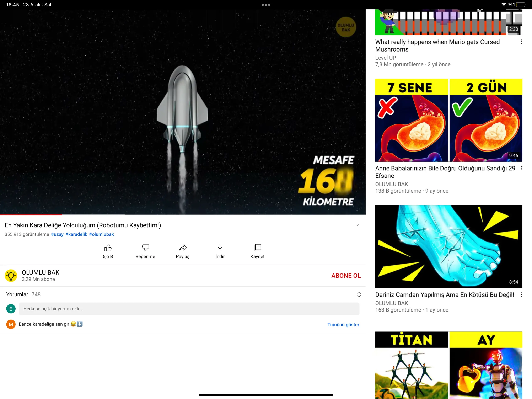Image resolution: width=532 pixels, height=399 pixels.
Task: Subscribe with the ABONE OL button
Action: 346,276
